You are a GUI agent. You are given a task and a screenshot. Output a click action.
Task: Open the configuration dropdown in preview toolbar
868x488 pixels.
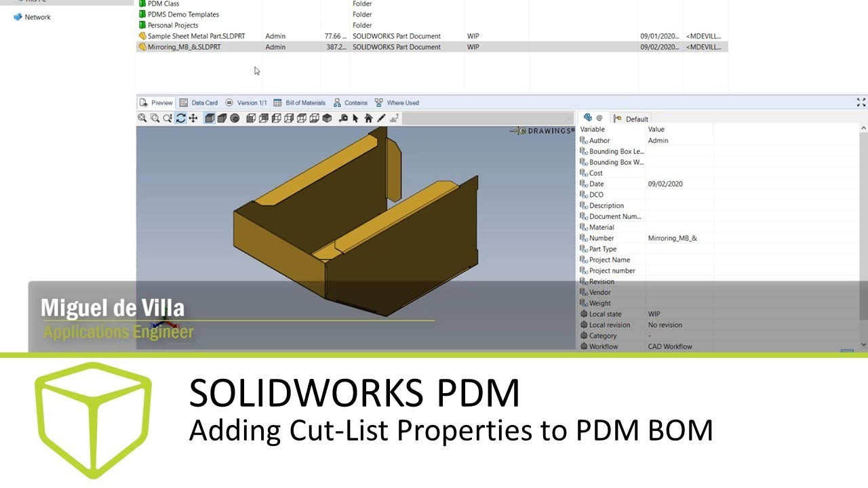488,118
